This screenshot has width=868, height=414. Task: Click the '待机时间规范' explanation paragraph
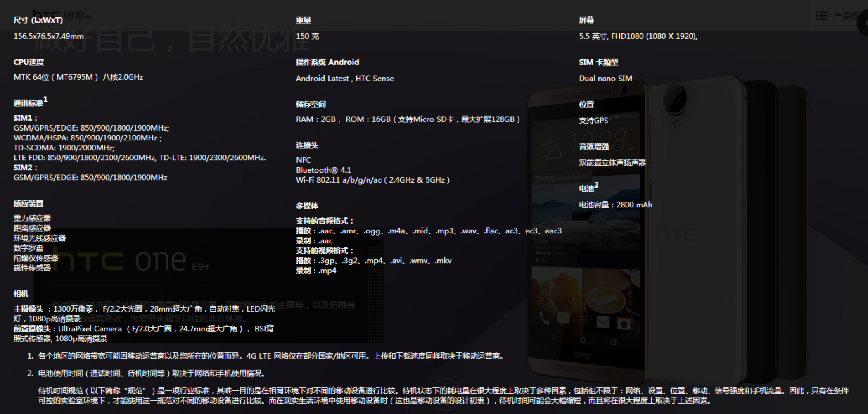tap(443, 395)
